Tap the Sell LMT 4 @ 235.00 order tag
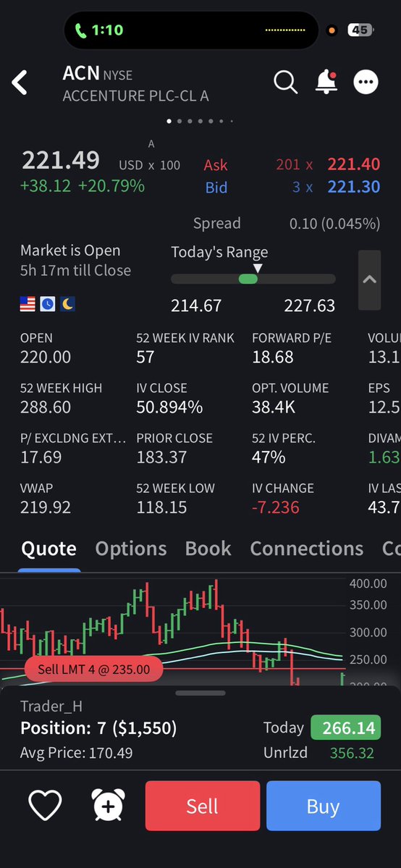The image size is (401, 868). [93, 669]
